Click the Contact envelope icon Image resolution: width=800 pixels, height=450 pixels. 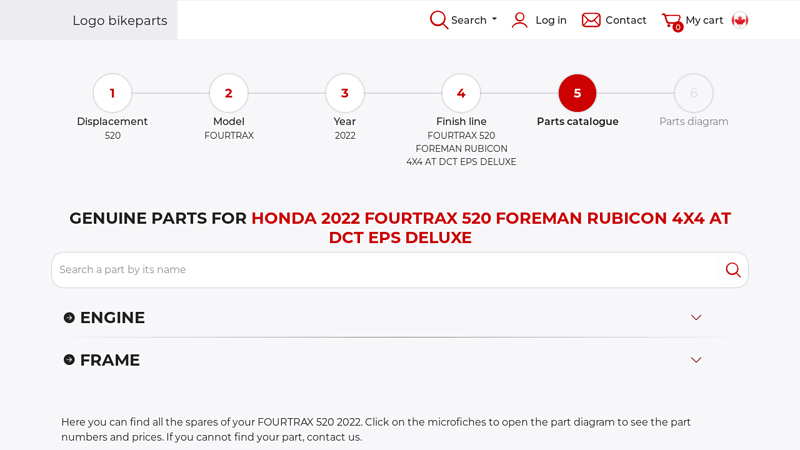(x=591, y=20)
